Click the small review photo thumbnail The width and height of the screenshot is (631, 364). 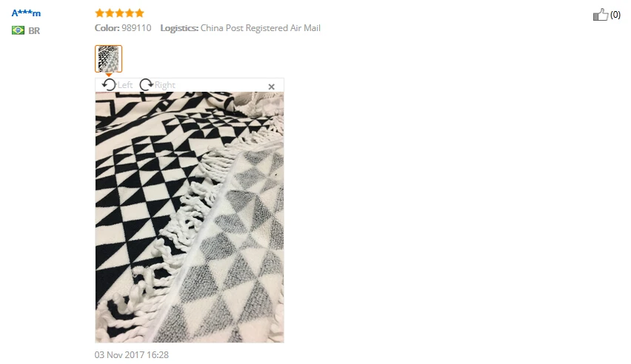tap(108, 58)
